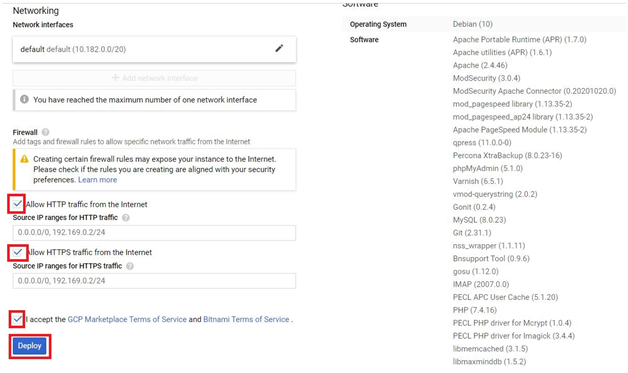Click the info icon about maximum network interfaces
This screenshot has width=628, height=373.
[x=24, y=99]
